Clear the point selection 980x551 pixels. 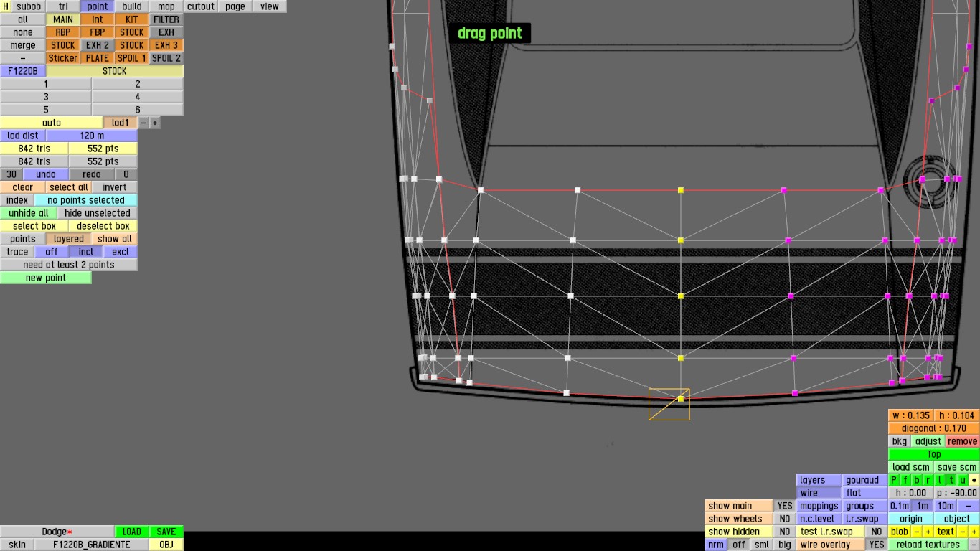point(23,187)
